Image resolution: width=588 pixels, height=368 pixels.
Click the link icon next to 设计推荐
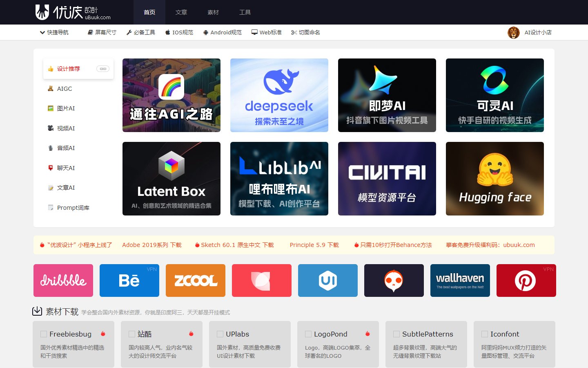pos(103,69)
